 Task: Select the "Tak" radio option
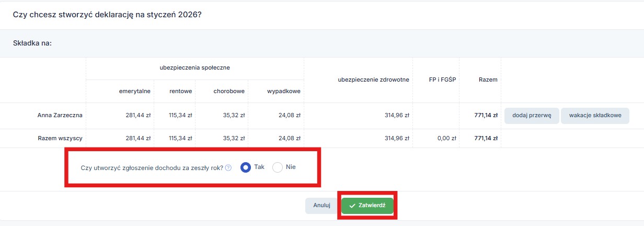pyautogui.click(x=246, y=167)
